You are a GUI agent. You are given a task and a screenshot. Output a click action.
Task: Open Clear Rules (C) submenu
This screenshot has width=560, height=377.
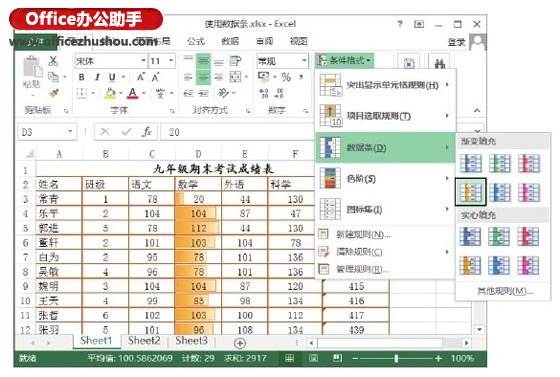click(x=385, y=252)
